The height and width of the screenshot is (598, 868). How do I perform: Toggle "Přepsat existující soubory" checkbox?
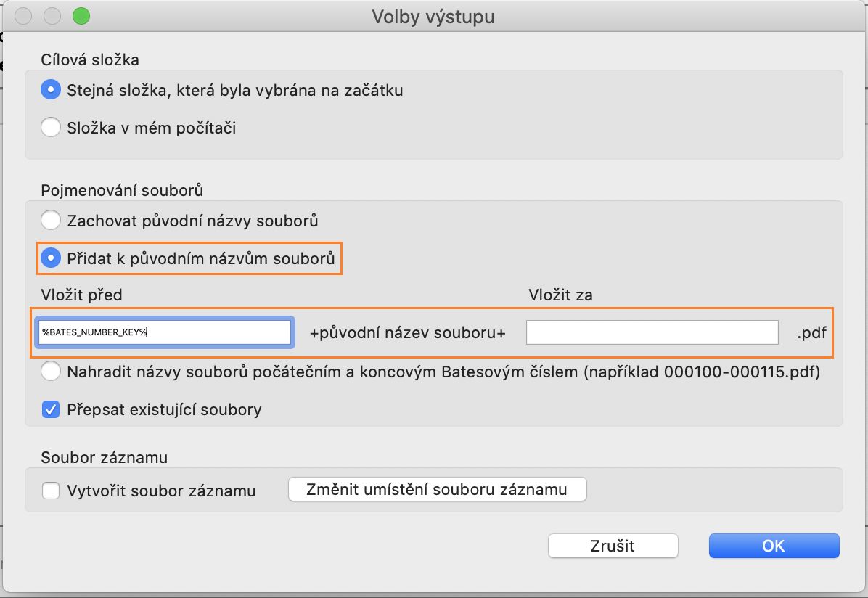click(x=51, y=409)
